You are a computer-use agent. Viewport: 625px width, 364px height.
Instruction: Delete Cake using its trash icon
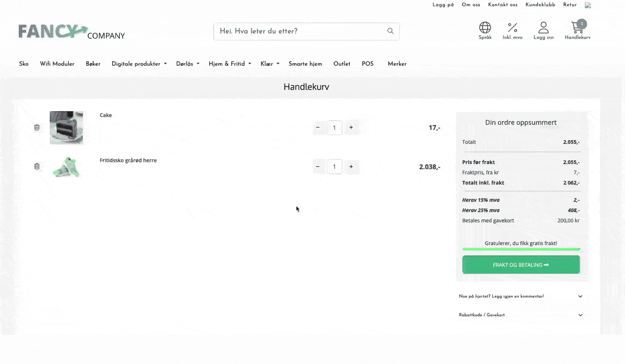pyautogui.click(x=37, y=127)
